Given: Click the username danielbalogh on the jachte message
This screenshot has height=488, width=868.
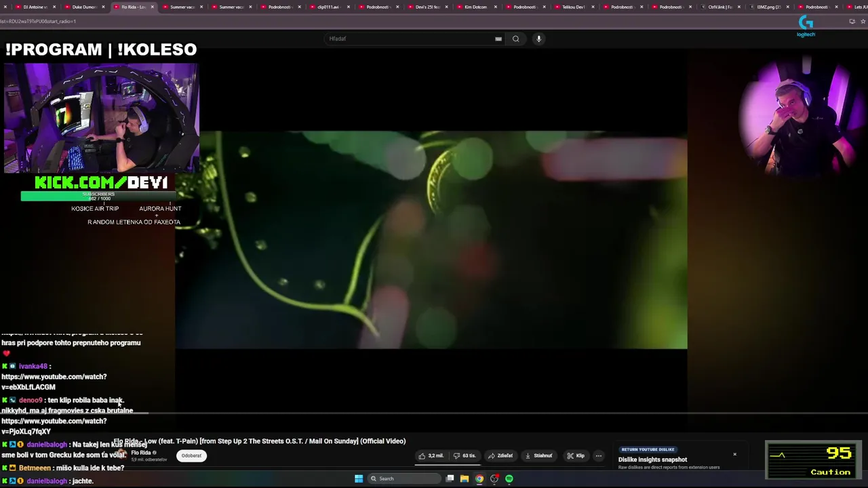Looking at the screenshot, I should (47, 481).
